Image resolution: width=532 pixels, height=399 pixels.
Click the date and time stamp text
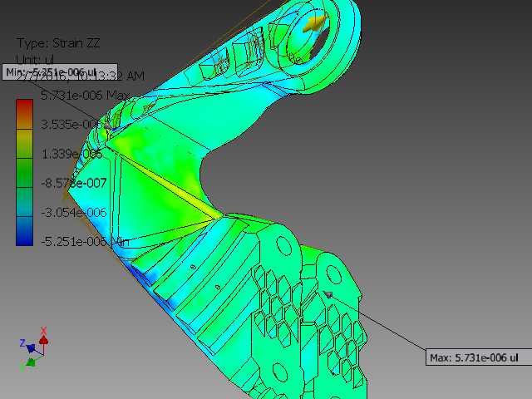tap(81, 76)
